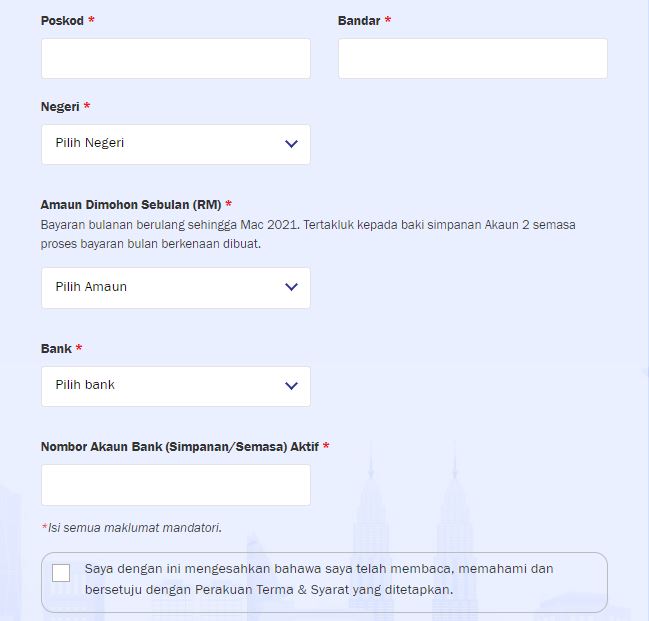Screen dimensions: 649x621
Task: Click the Negeri field label
Action: pos(60,107)
